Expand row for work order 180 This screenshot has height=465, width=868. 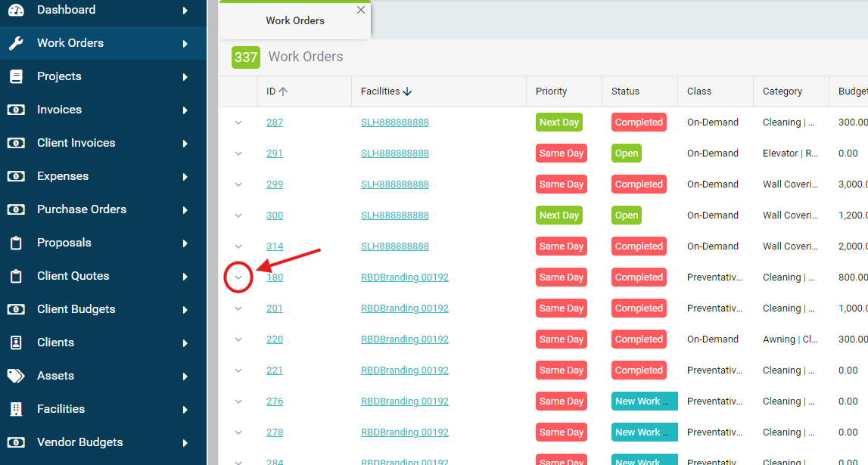pos(238,277)
